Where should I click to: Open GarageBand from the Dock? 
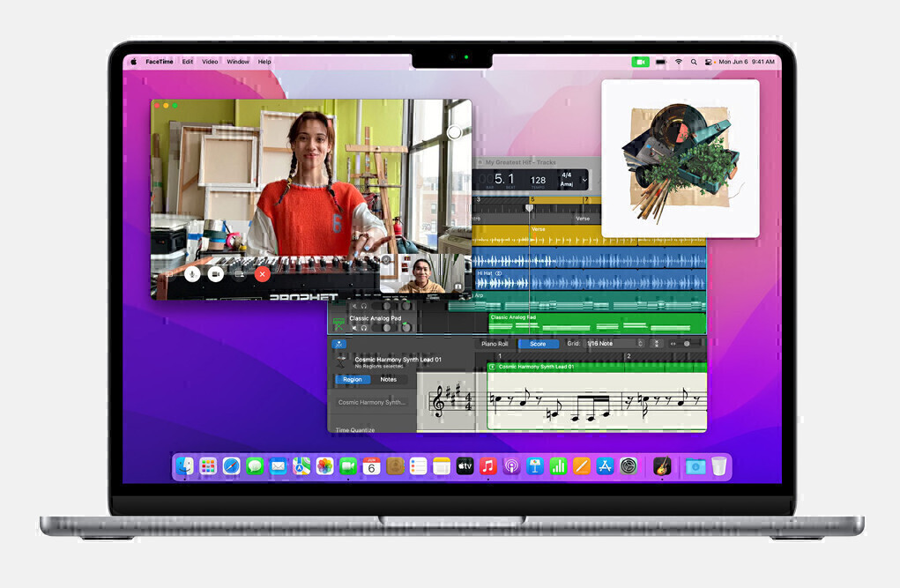click(x=662, y=466)
